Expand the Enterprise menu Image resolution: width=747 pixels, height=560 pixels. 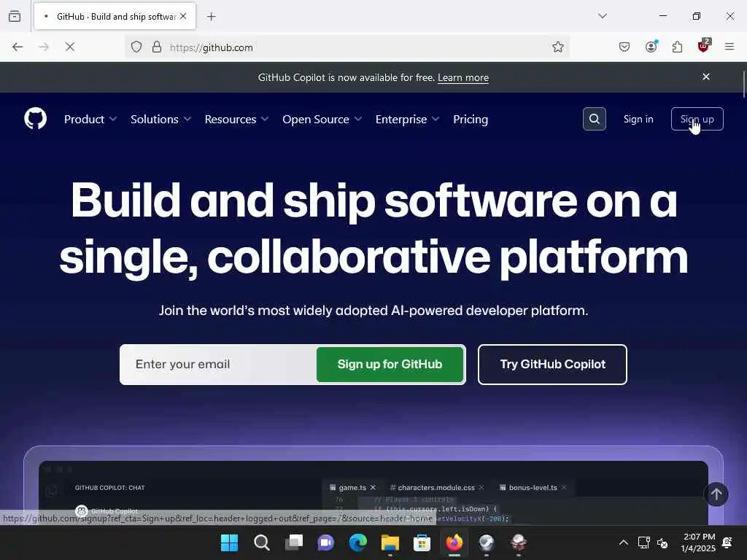(x=407, y=119)
